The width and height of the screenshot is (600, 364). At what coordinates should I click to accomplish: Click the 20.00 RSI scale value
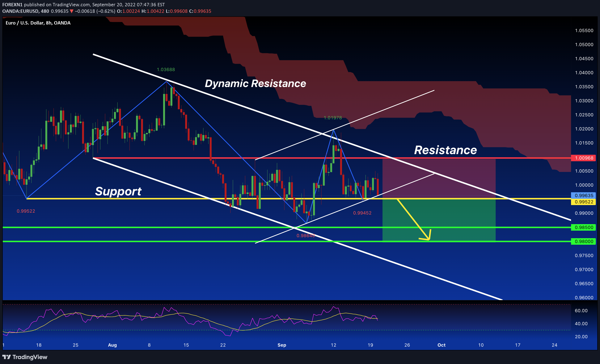(581, 337)
